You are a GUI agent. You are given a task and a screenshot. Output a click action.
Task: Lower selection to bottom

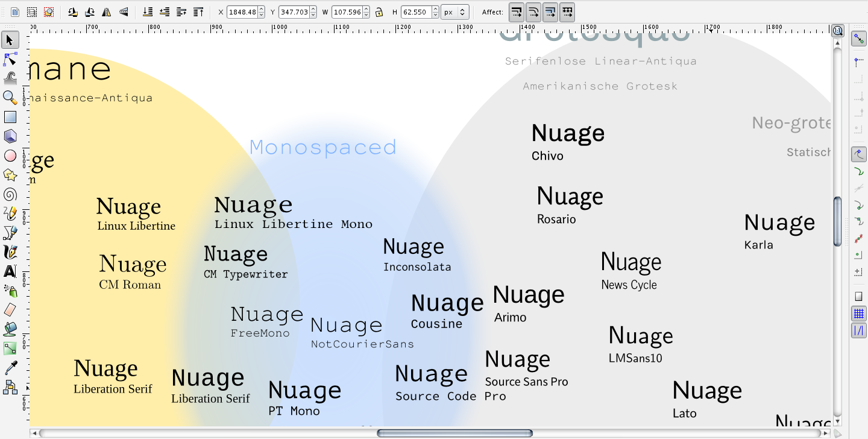(x=148, y=12)
